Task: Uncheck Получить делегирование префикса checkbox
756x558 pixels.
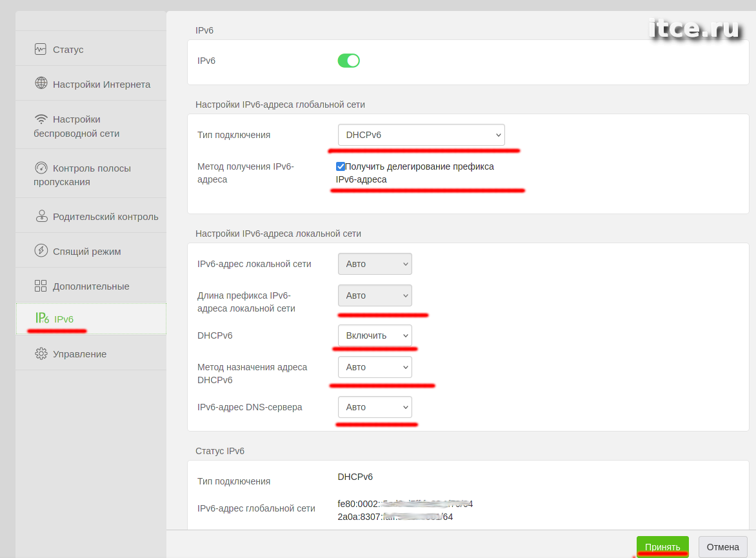Action: [x=341, y=166]
